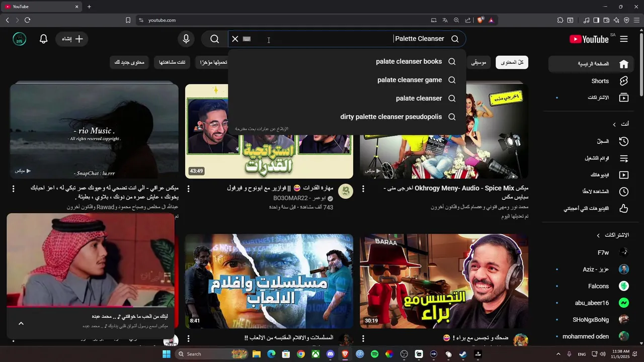Screen dimensions: 644x362
Task: Click the share page icon in address bar
Action: click(468, 20)
